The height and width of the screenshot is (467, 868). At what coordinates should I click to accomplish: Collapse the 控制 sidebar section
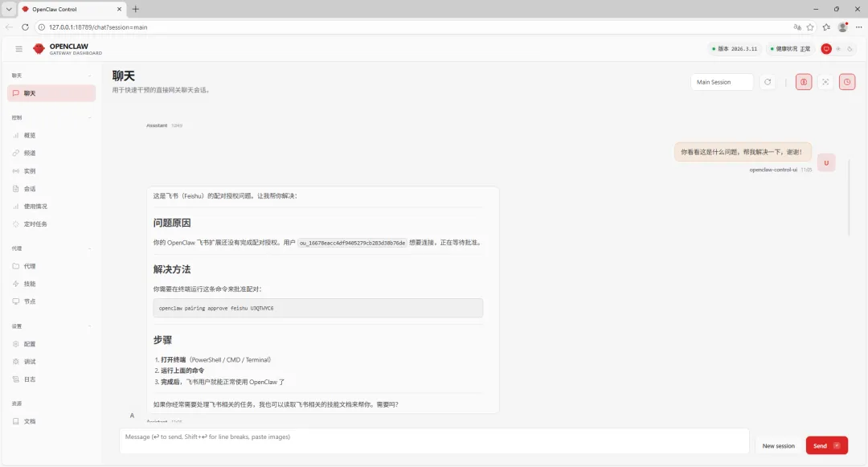point(51,117)
